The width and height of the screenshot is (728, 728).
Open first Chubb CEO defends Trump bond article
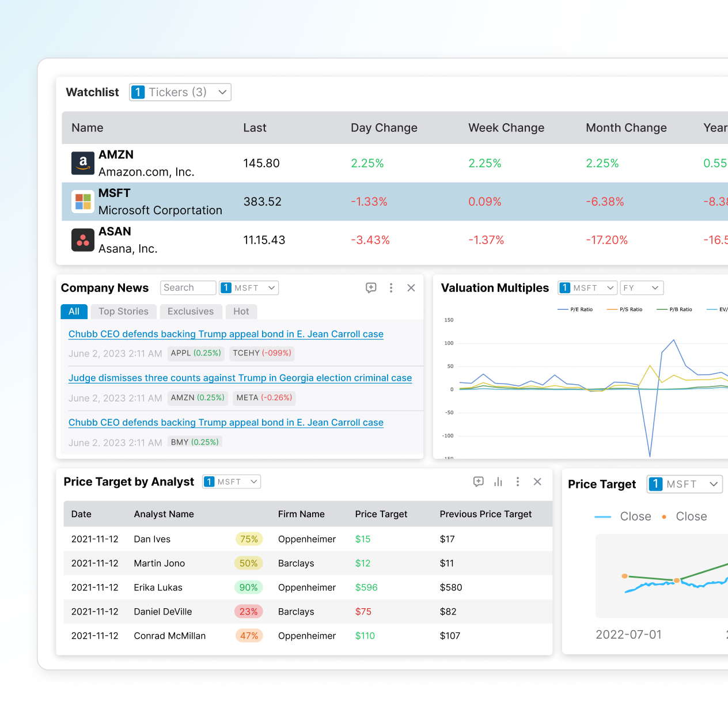[226, 334]
